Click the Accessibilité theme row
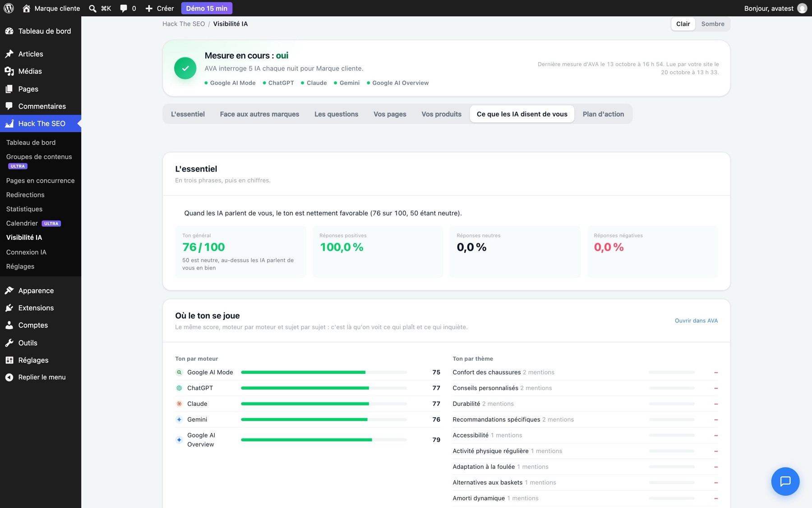The height and width of the screenshot is (508, 812). (x=585, y=435)
